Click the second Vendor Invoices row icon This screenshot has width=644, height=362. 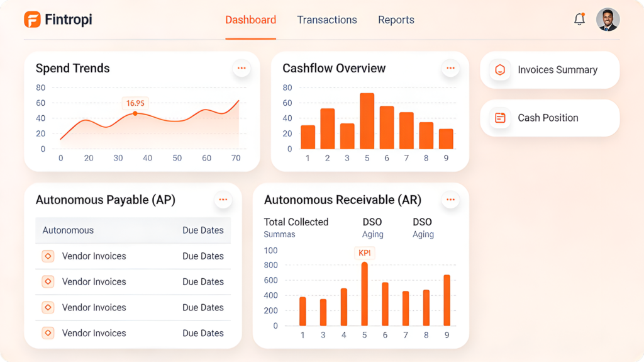point(48,281)
